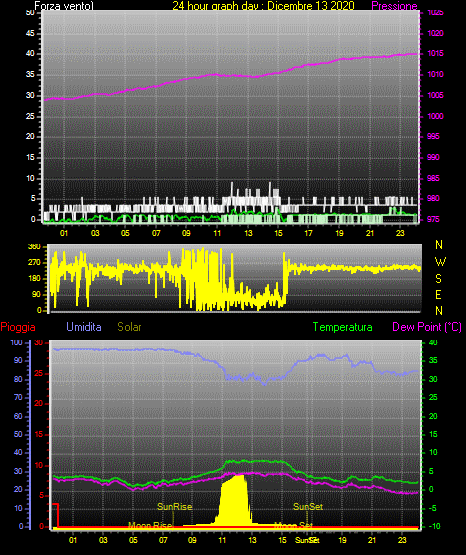The width and height of the screenshot is (466, 555).
Task: Click the E compass letter beside direction graph
Action: coord(438,294)
